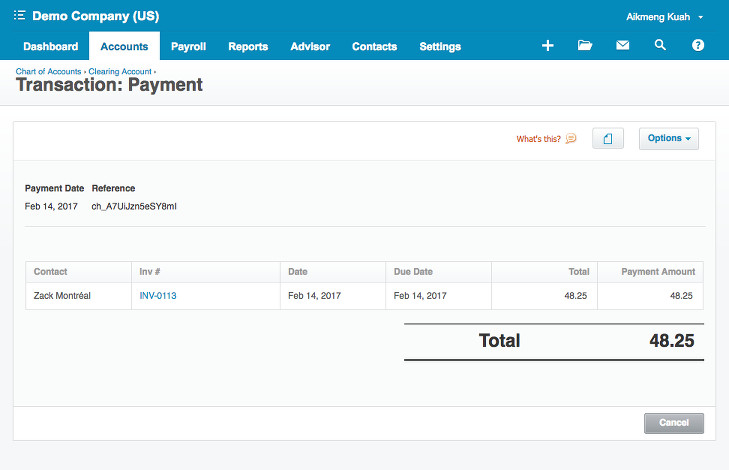This screenshot has width=729, height=470.
Task: Click the plus icon to add new
Action: (547, 46)
